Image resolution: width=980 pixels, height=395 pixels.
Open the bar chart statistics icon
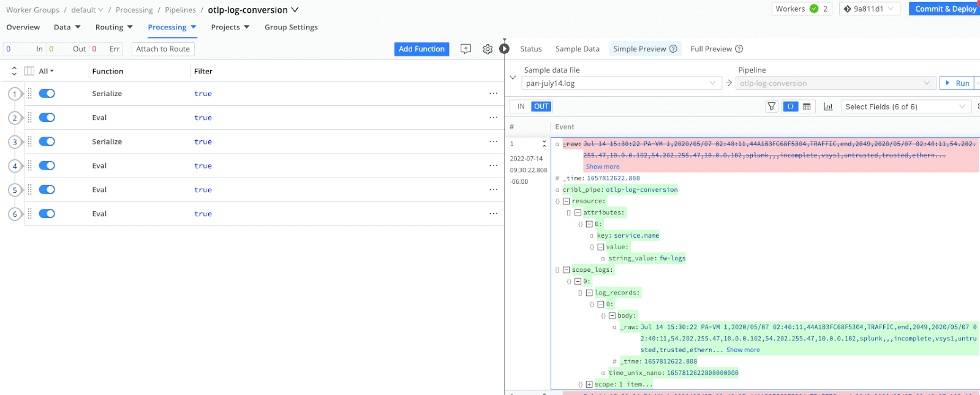tap(828, 107)
